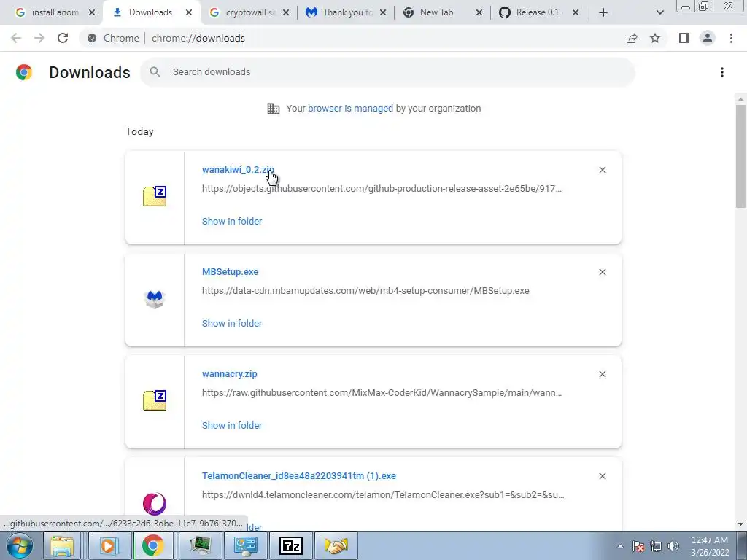Click the volume speaker tray icon
Viewport: 747px width, 560px height.
(x=673, y=546)
